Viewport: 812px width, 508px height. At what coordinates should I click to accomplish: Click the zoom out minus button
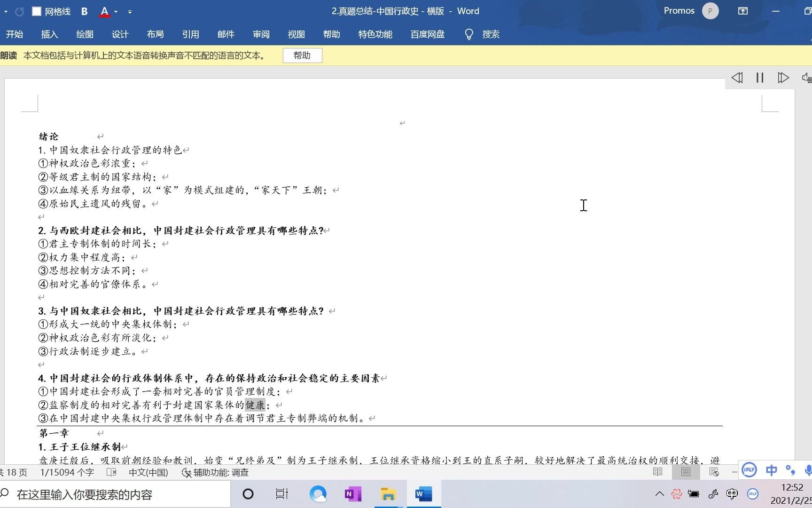click(734, 472)
